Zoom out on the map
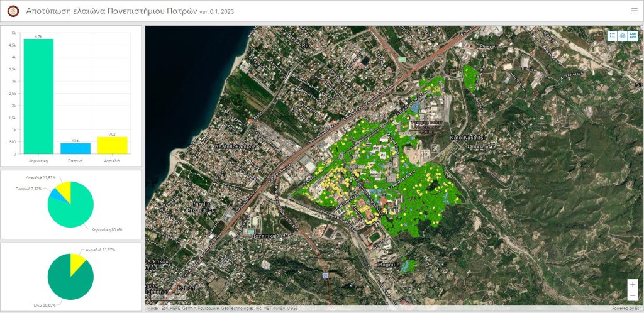Viewport: 644px width, 313px height. pos(632,295)
